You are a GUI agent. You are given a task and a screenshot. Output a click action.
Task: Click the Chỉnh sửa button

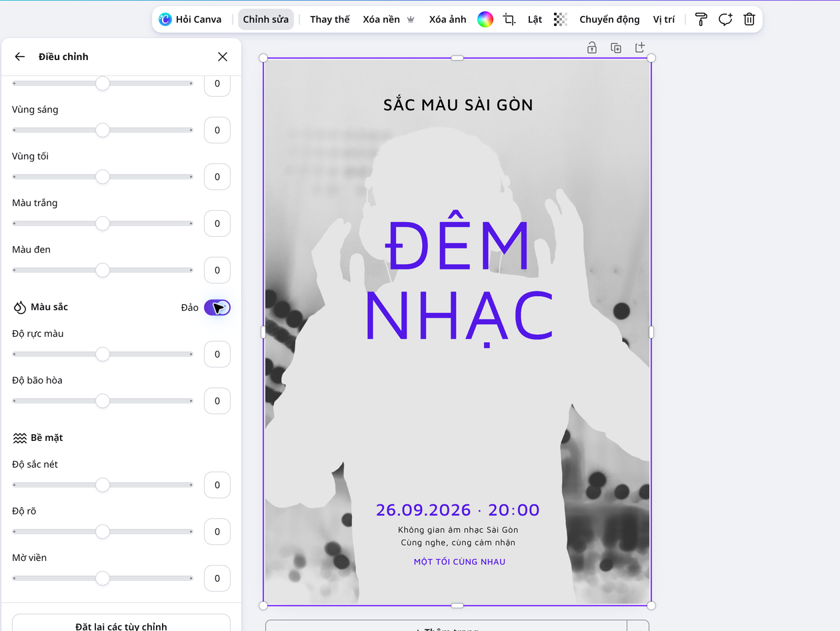click(265, 19)
